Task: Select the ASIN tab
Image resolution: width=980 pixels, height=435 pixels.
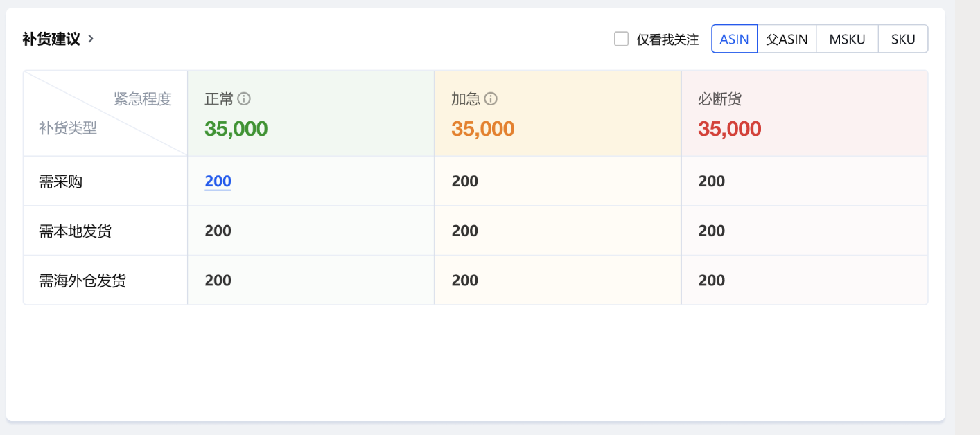Action: [x=734, y=39]
